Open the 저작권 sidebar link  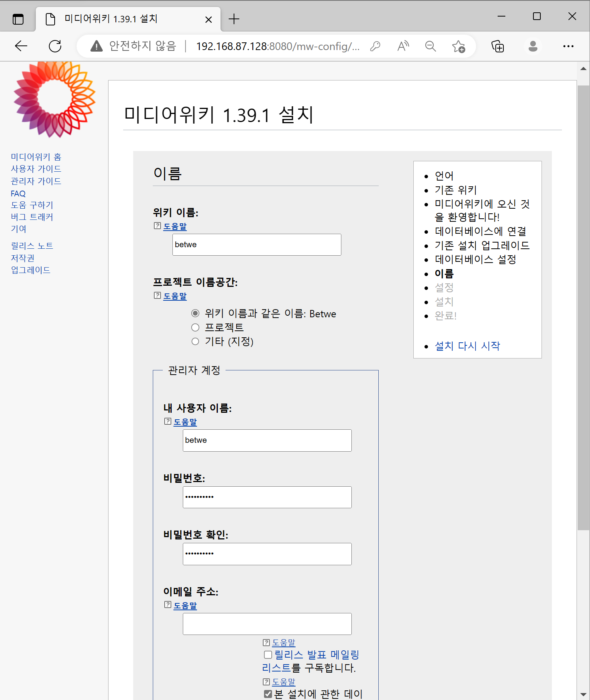coord(23,258)
